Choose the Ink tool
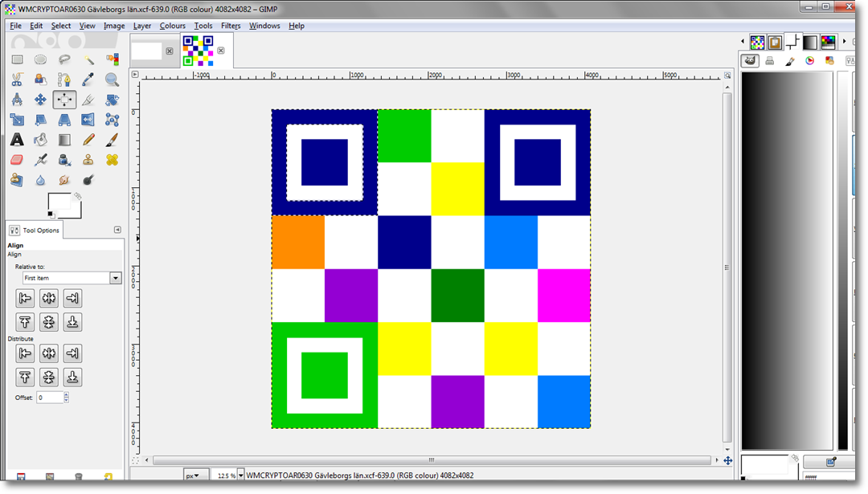The height and width of the screenshot is (494, 868). click(64, 160)
